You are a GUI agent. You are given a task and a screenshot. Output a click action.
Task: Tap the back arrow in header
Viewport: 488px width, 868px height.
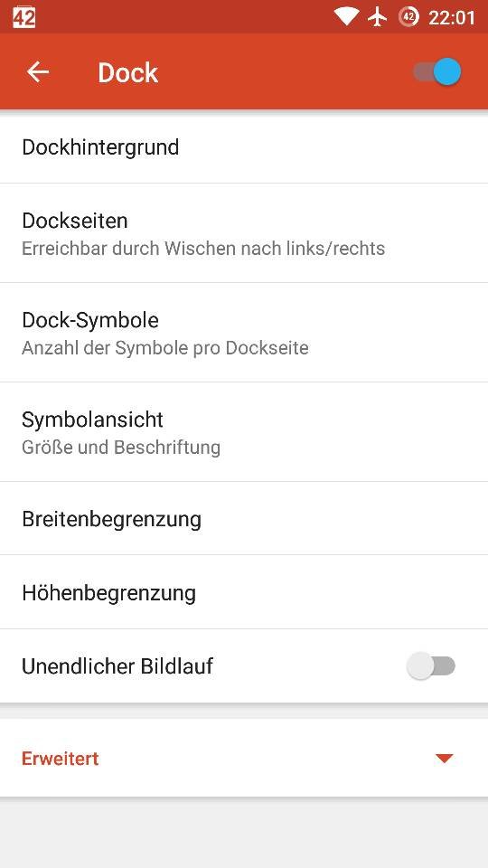pyautogui.click(x=38, y=72)
